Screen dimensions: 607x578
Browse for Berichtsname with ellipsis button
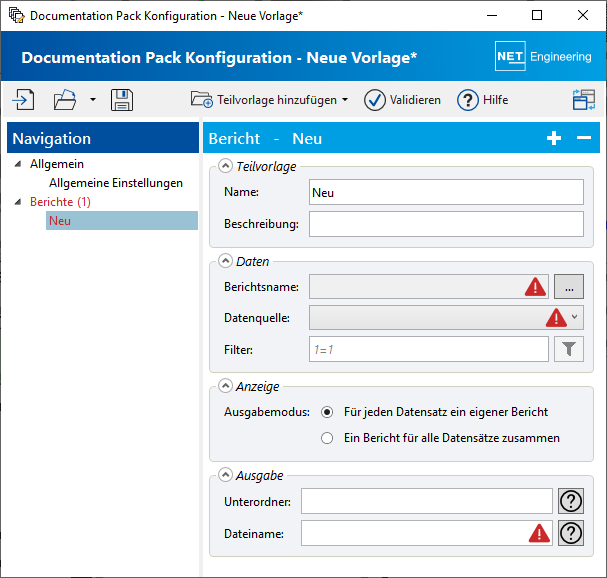tap(569, 287)
